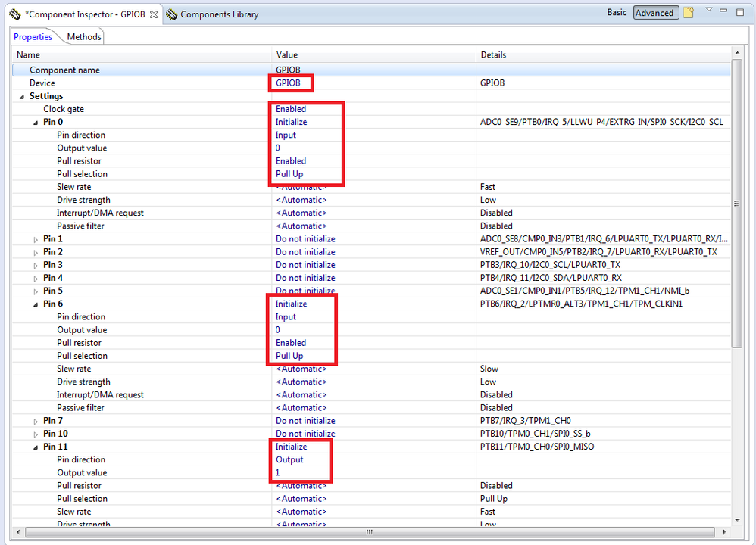Click Pin 4 Do not initialize value

(x=305, y=278)
